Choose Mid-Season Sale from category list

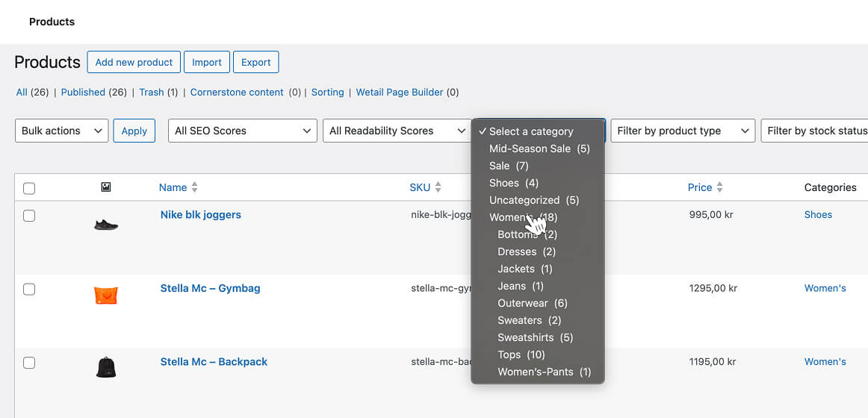[539, 149]
